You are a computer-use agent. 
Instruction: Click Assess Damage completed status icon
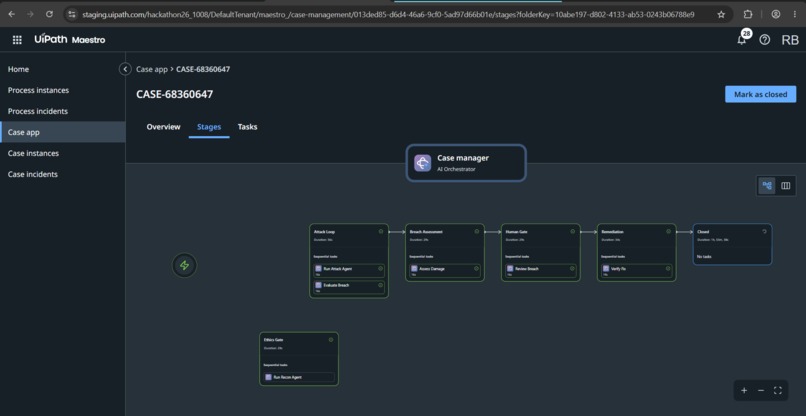click(476, 268)
